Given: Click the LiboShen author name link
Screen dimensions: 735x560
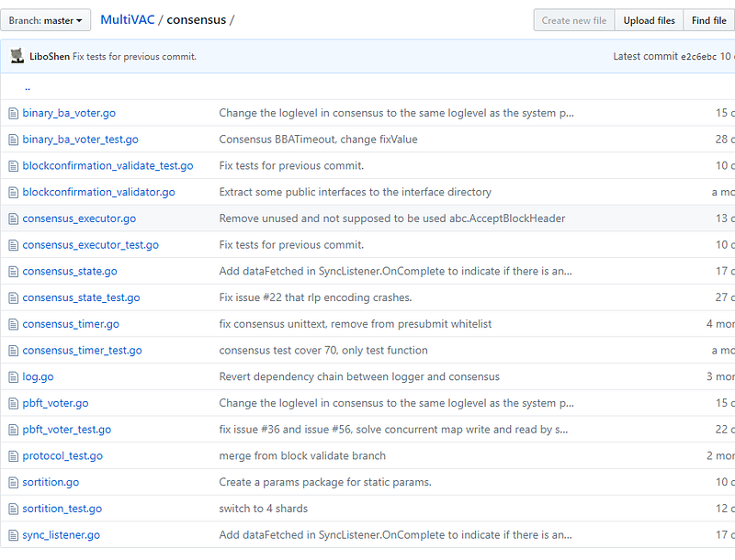Looking at the screenshot, I should tap(51, 57).
